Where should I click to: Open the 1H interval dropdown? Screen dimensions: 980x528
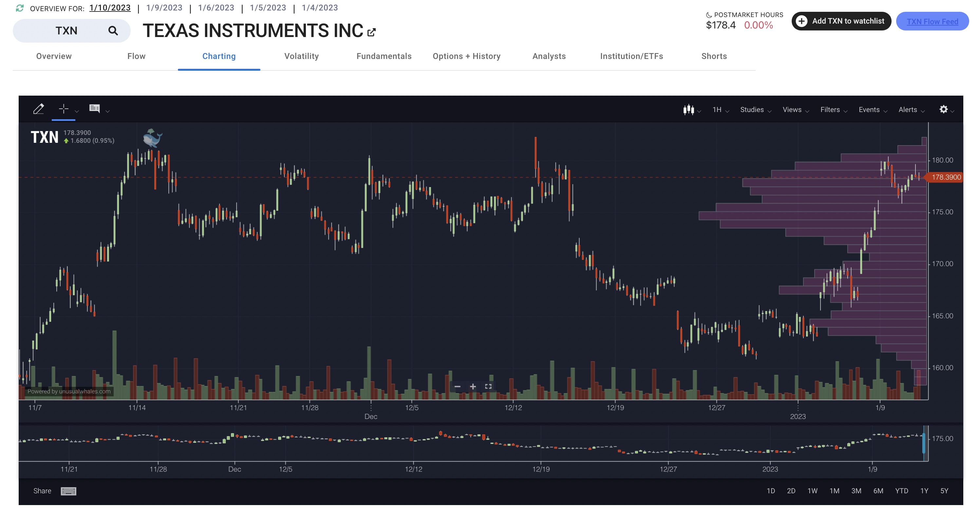click(721, 109)
